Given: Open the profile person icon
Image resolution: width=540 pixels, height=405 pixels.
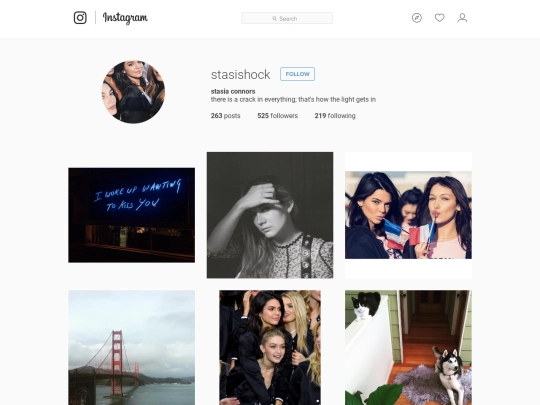Looking at the screenshot, I should coord(462,18).
